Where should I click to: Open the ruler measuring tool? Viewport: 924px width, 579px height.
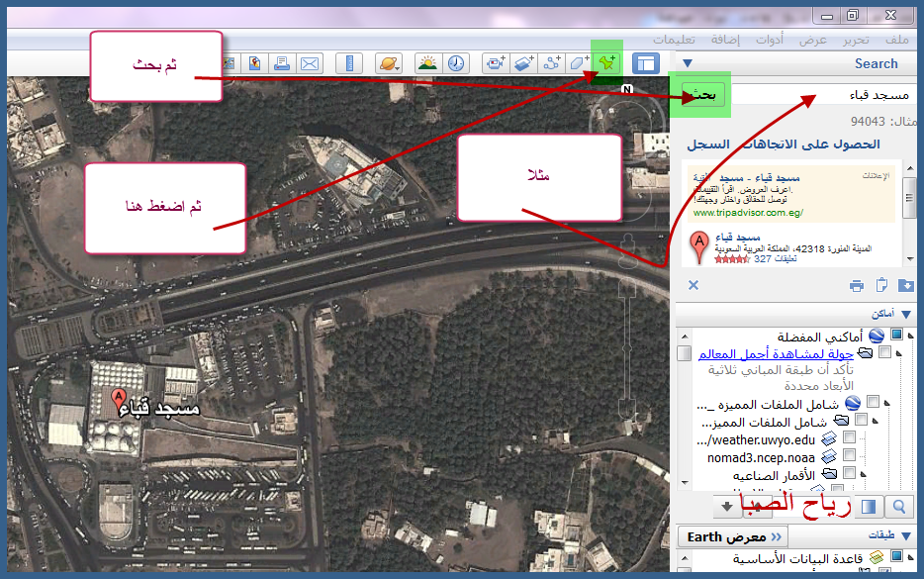point(349,62)
